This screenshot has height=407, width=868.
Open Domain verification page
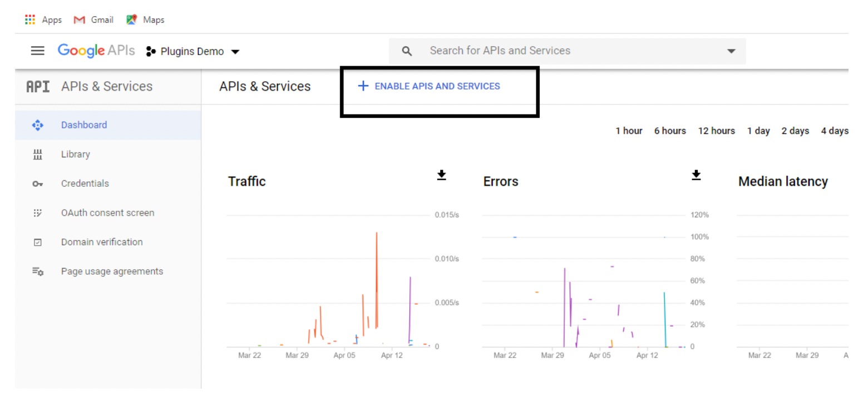pos(102,242)
